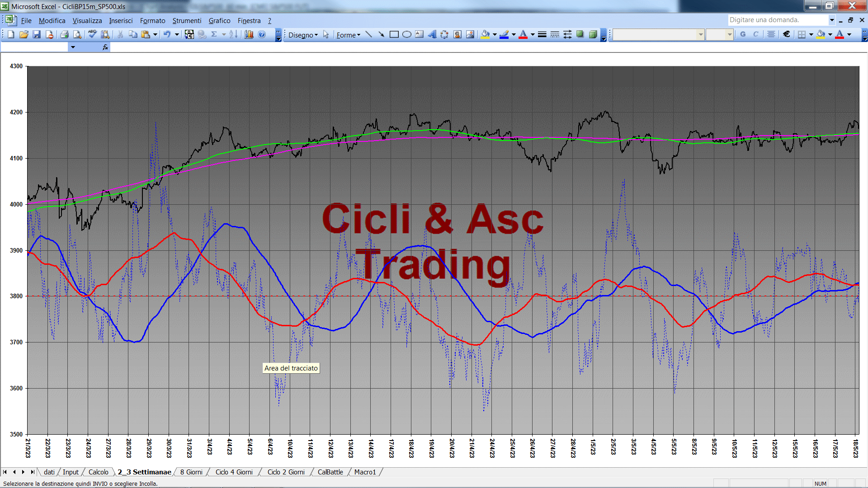Viewport: 868px width, 488px height.
Task: Save the workbook with the floppy icon
Action: pyautogui.click(x=37, y=34)
